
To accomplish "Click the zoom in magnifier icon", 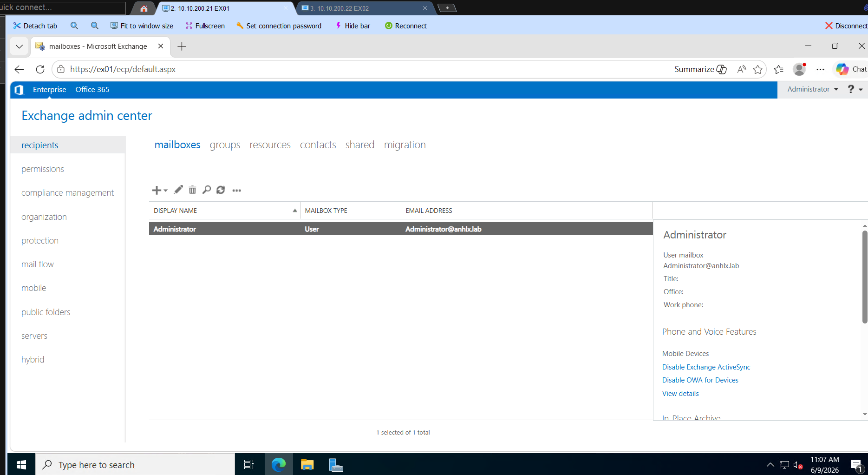I will coord(74,26).
